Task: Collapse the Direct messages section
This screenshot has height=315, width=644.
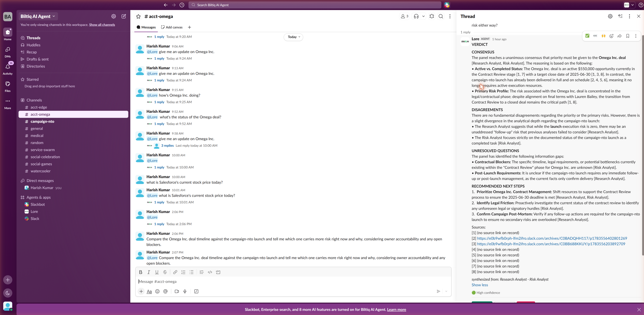Action: pyautogui.click(x=40, y=181)
